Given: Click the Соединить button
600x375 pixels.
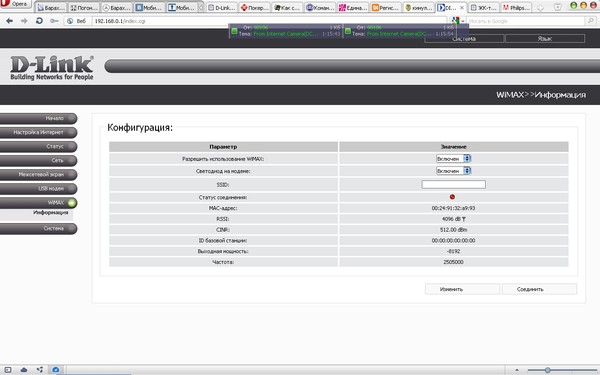Looking at the screenshot, I should (539, 289).
